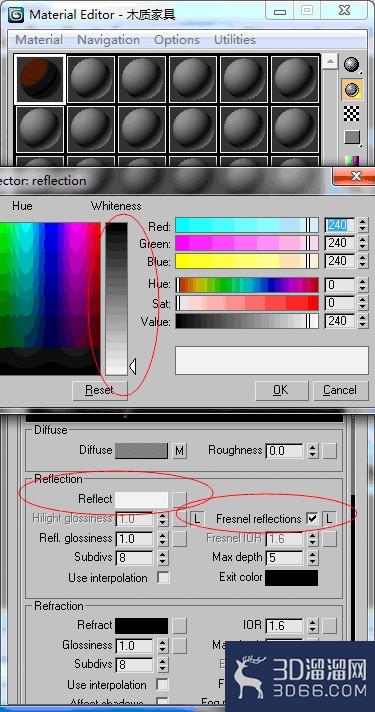Click the Refl. glossiness value field
The height and width of the screenshot is (712, 375).
pyautogui.click(x=135, y=539)
